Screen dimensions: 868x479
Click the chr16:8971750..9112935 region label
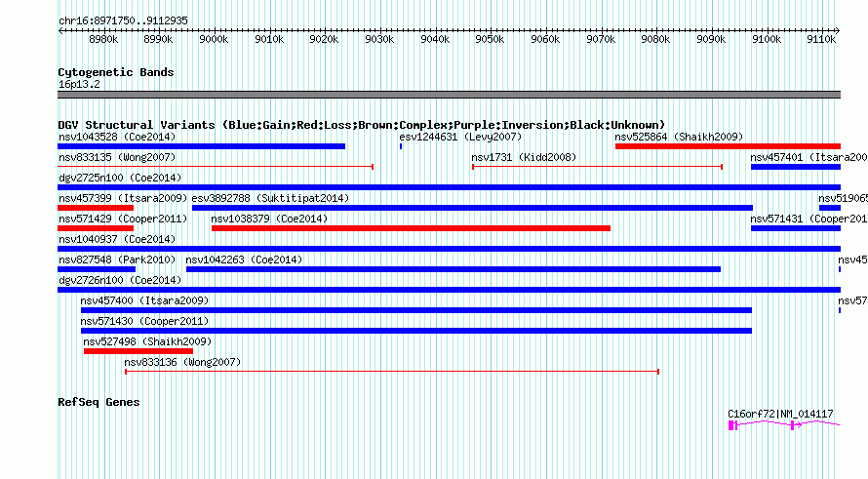pyautogui.click(x=123, y=20)
